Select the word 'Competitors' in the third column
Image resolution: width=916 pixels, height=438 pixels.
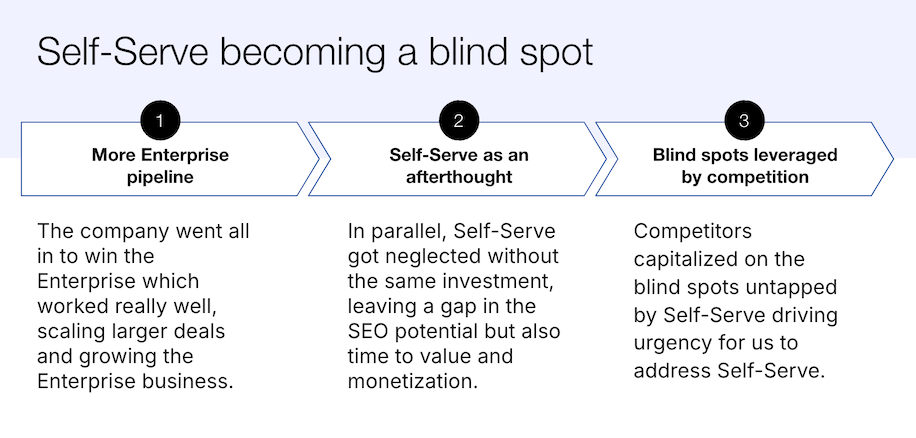[693, 231]
